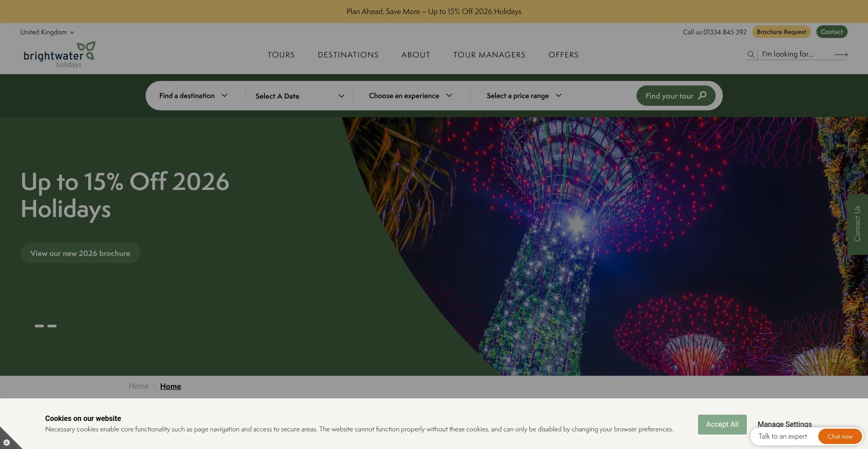Expand the Select a price range dropdown

[524, 96]
